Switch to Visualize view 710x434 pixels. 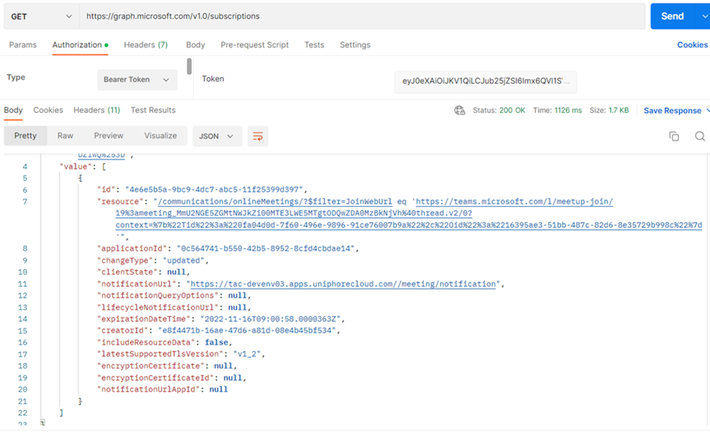click(160, 136)
